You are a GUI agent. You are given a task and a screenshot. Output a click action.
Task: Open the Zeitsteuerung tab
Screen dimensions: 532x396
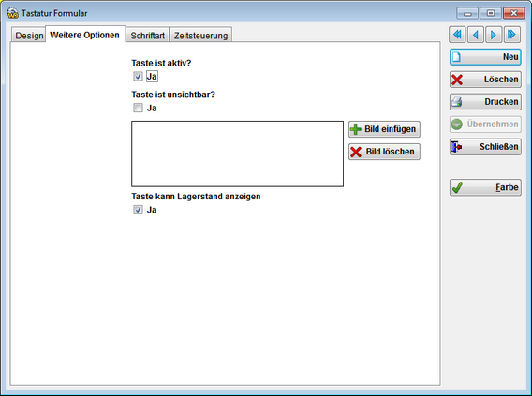point(200,36)
